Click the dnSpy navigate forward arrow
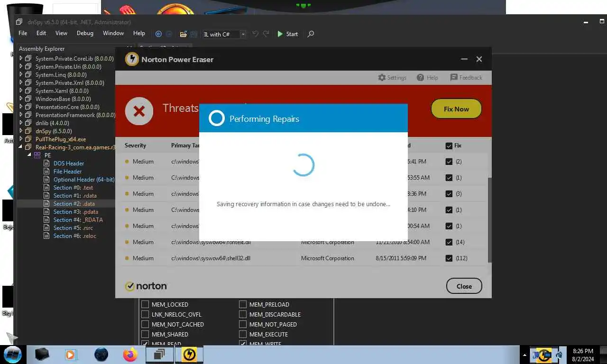The height and width of the screenshot is (364, 607). click(x=169, y=34)
